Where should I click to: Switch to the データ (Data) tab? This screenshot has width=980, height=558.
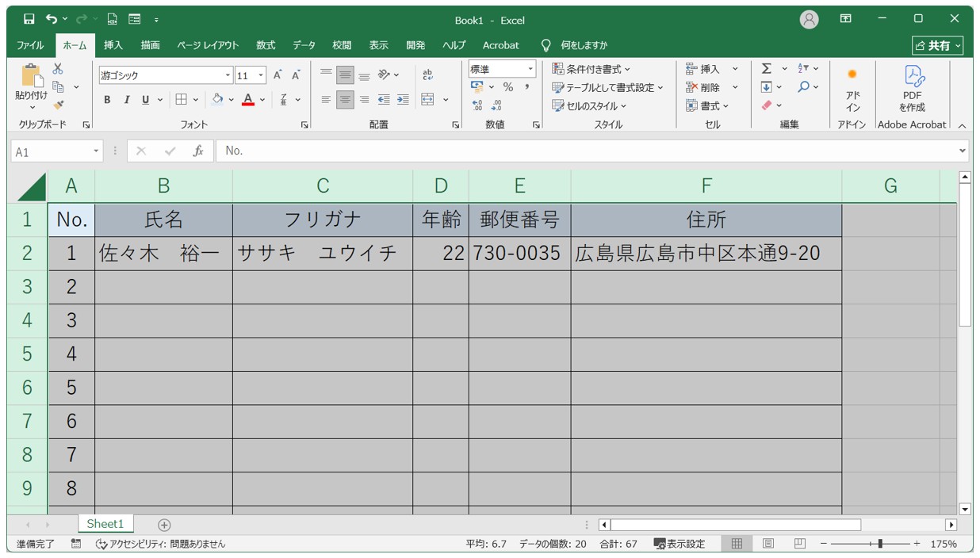[304, 45]
